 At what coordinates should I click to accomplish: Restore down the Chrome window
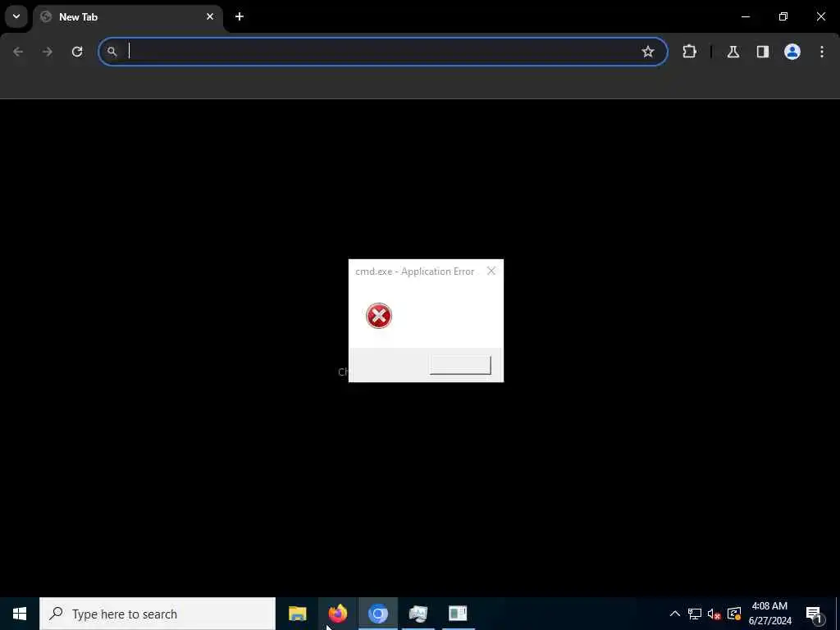[x=783, y=16]
